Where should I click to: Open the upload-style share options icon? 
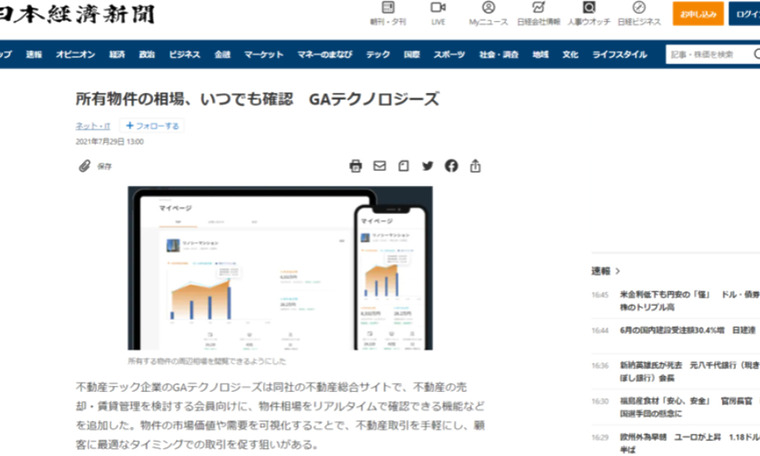point(476,166)
